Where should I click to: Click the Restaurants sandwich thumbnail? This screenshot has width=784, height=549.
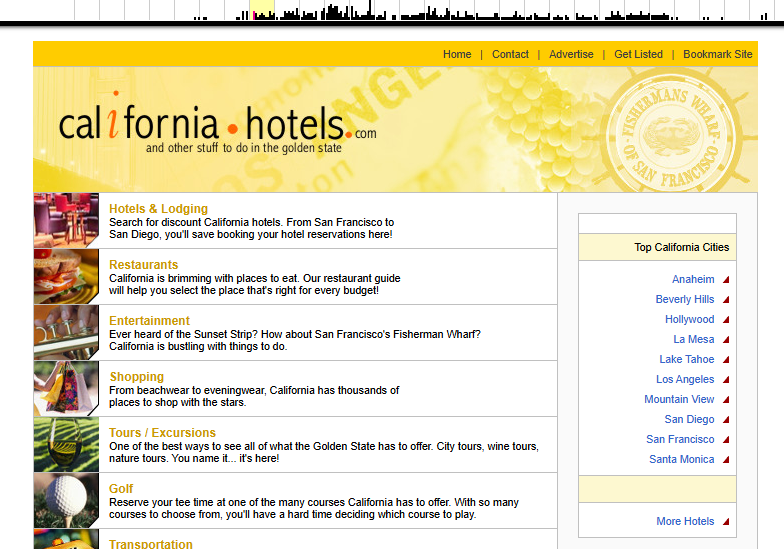click(66, 276)
